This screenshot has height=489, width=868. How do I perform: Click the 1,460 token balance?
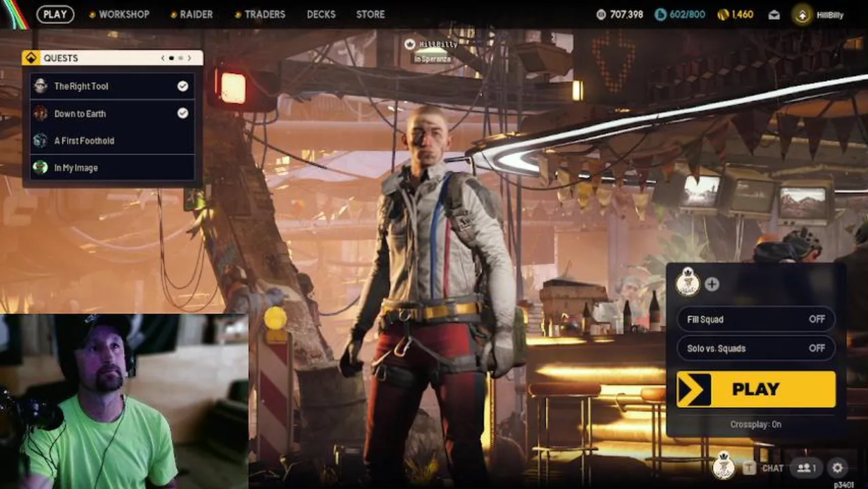click(742, 14)
